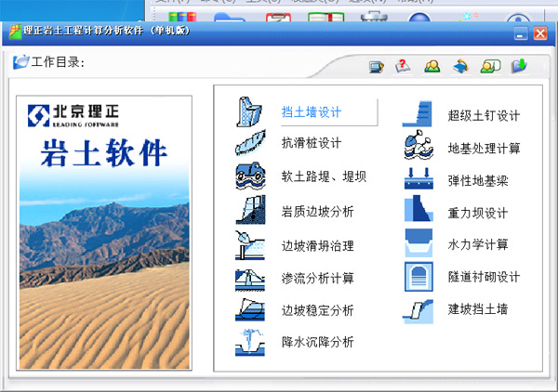Click the 超级土钉设计 soil nail icon

click(418, 114)
